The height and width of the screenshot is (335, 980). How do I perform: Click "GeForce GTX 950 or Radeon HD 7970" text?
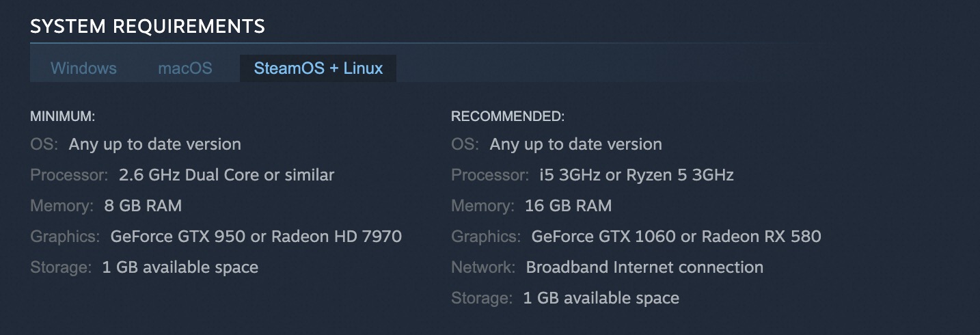point(256,237)
